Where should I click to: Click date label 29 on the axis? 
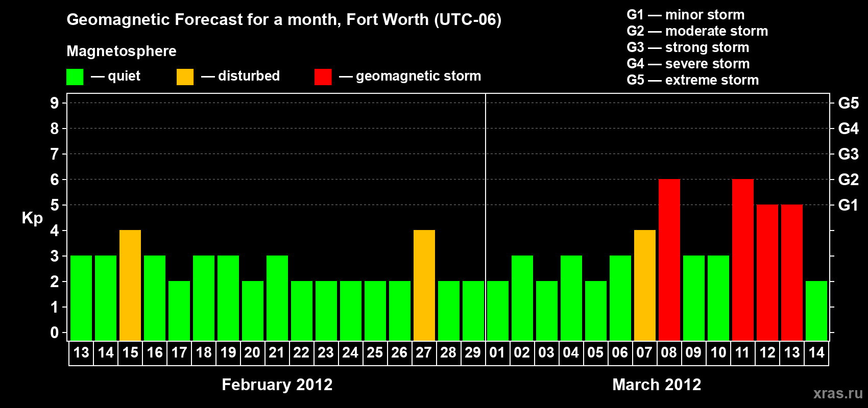pyautogui.click(x=473, y=352)
